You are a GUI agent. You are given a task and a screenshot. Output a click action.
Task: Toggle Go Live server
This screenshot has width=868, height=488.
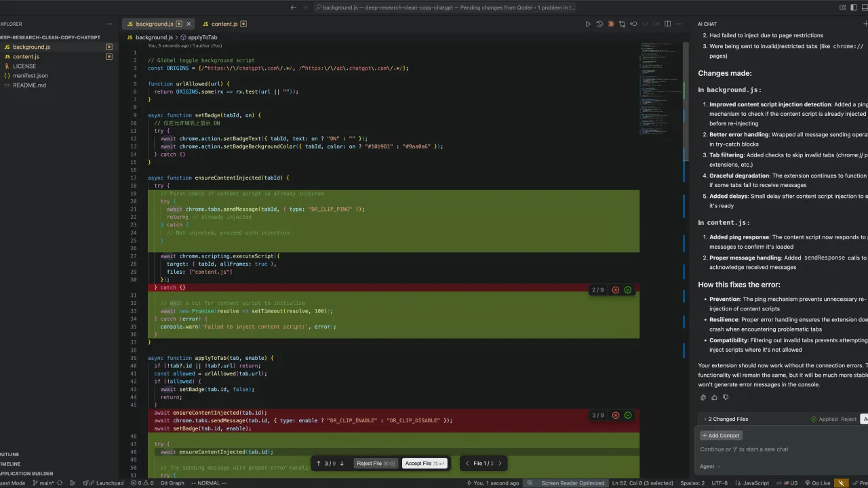tap(817, 483)
